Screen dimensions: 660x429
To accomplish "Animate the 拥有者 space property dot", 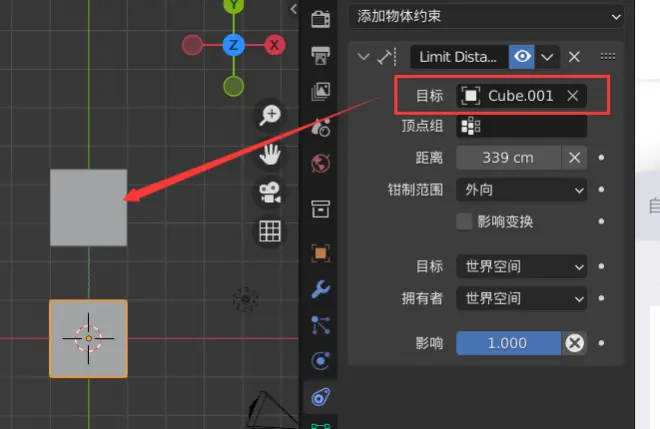I will (601, 298).
